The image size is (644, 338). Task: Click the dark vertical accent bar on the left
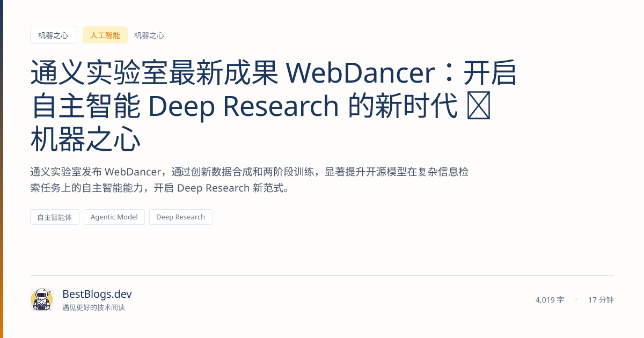pos(2,169)
